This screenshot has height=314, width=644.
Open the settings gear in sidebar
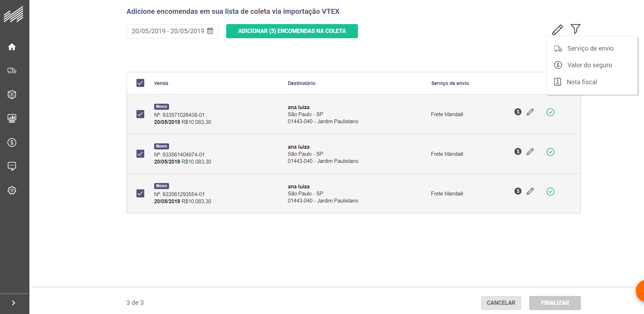tap(12, 190)
